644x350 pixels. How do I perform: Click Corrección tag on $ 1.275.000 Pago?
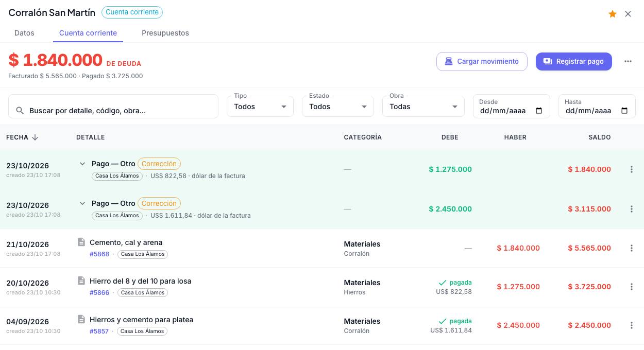(159, 164)
